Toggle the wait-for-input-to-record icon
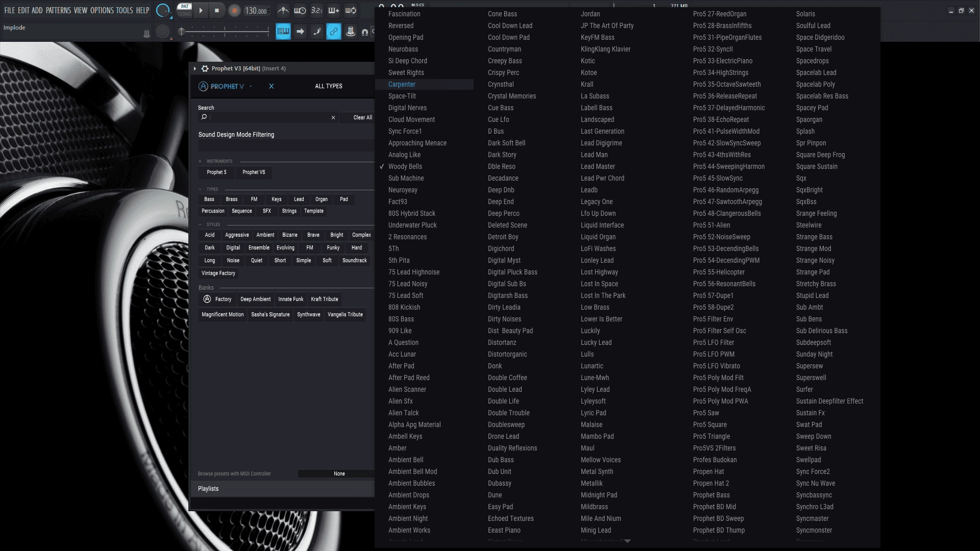The height and width of the screenshot is (551, 980). (300, 10)
